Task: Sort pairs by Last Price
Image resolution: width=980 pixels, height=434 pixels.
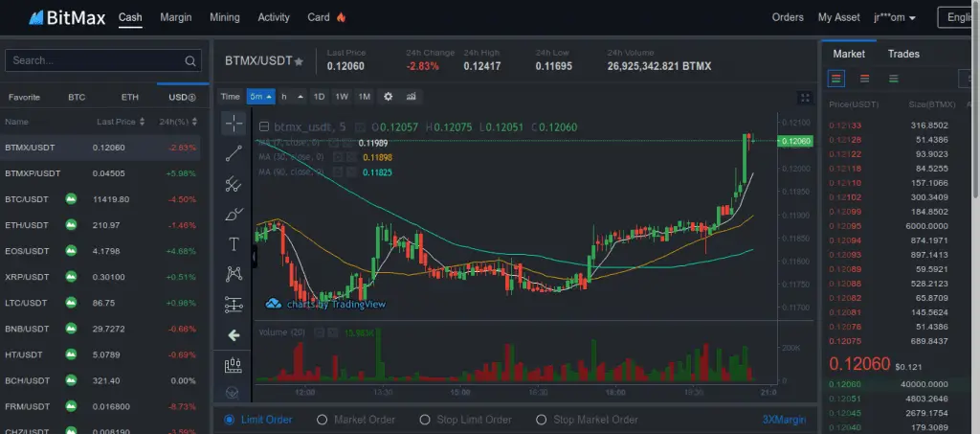Action: click(x=121, y=122)
